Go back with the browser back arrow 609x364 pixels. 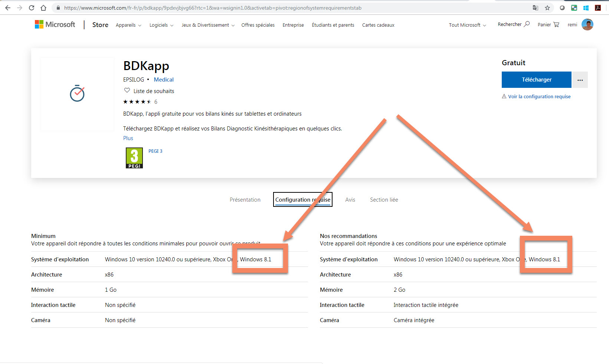click(x=8, y=8)
